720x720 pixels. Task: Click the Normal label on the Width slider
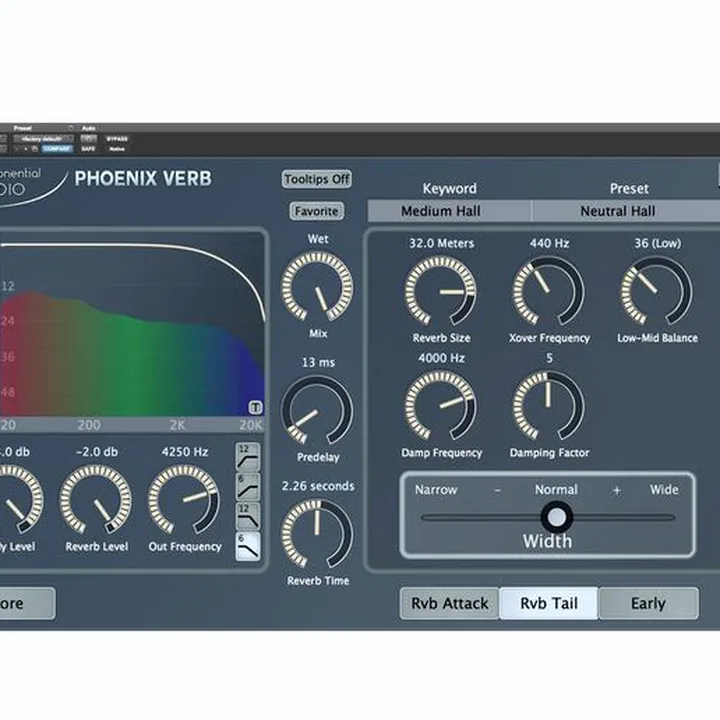click(x=556, y=490)
